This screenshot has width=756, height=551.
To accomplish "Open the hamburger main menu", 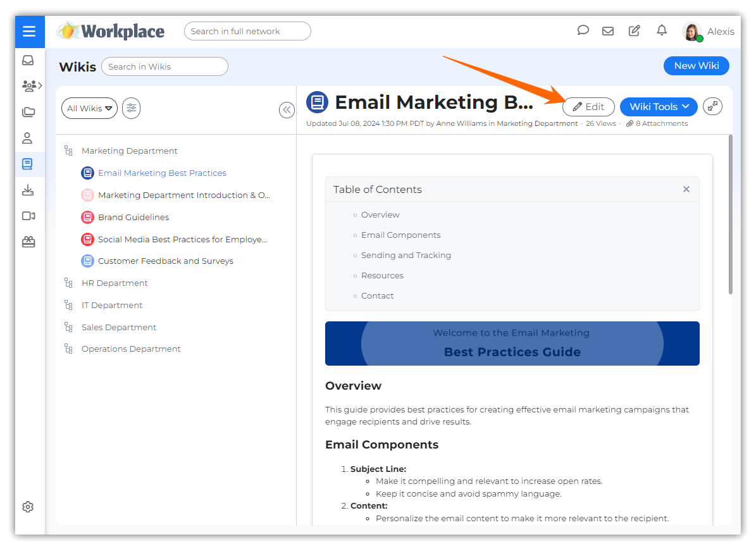I will pos(28,32).
